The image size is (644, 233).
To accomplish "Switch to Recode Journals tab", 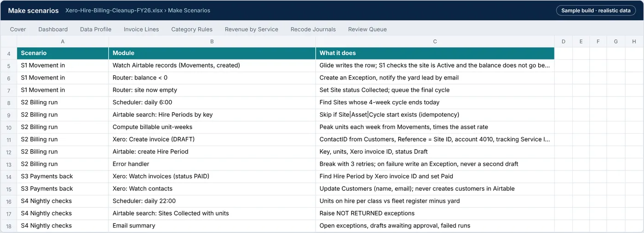I will click(313, 29).
